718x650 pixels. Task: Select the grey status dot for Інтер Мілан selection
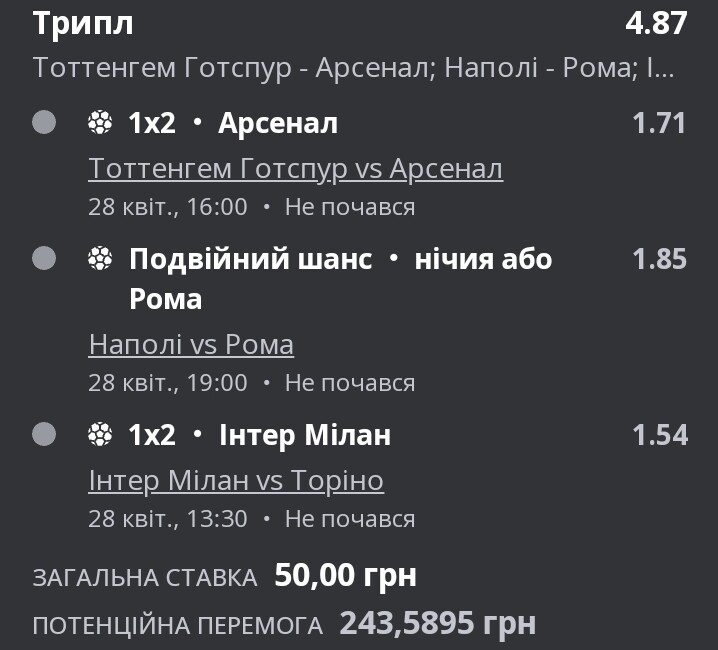tap(44, 434)
